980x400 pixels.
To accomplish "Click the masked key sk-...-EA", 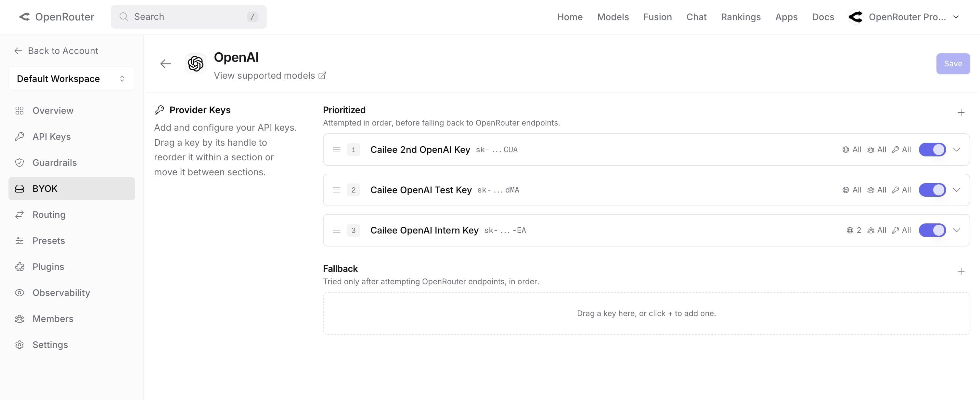I will 505,230.
